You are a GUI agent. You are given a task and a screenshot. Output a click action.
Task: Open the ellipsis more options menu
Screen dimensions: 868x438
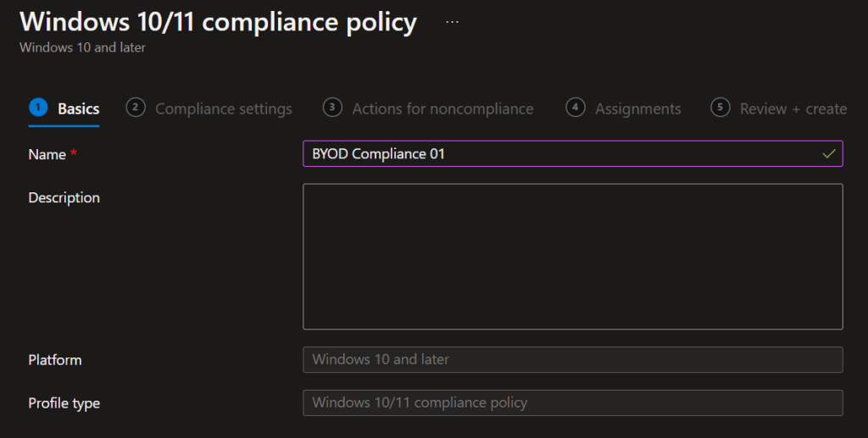(x=452, y=22)
